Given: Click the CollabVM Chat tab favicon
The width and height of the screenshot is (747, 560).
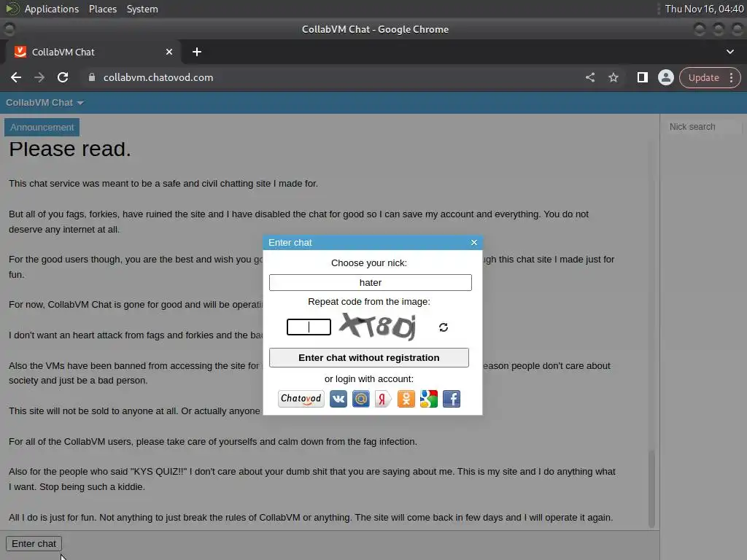Looking at the screenshot, I should pos(20,52).
